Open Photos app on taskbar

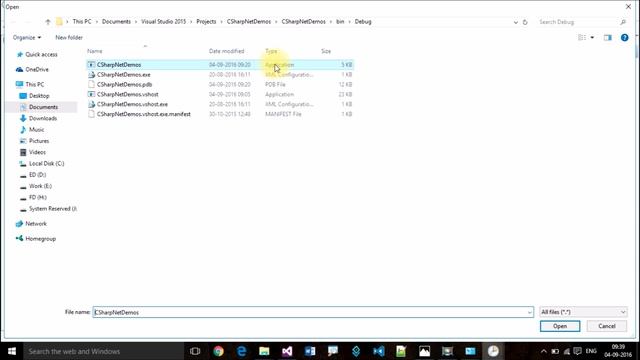click(424, 351)
